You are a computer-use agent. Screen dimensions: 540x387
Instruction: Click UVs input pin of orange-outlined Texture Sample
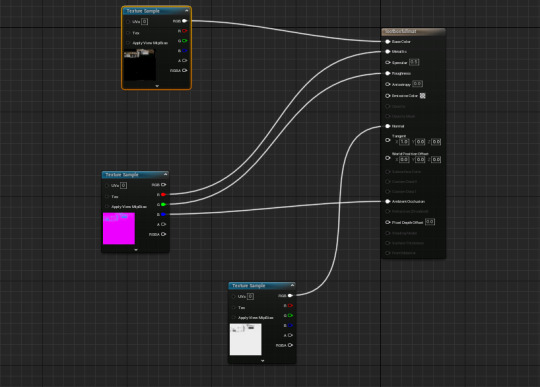click(x=128, y=22)
